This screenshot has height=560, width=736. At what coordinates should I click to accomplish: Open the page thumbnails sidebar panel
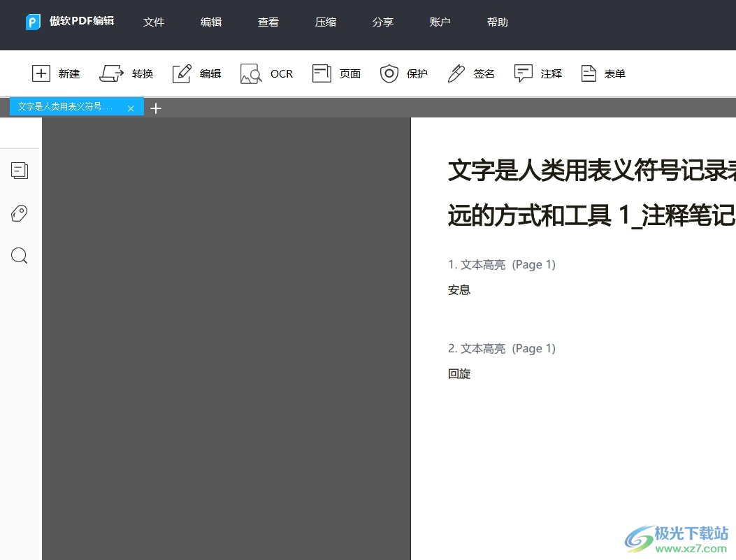pos(20,171)
